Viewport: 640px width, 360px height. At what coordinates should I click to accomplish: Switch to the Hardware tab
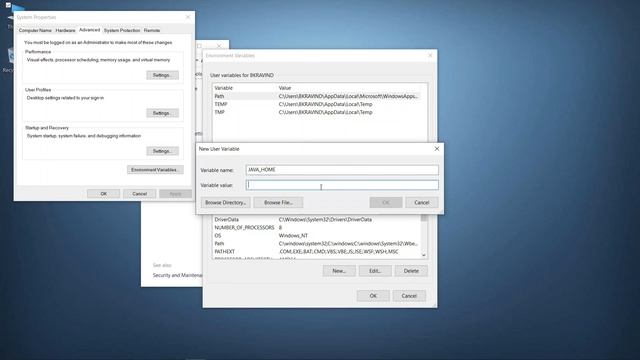(x=65, y=30)
